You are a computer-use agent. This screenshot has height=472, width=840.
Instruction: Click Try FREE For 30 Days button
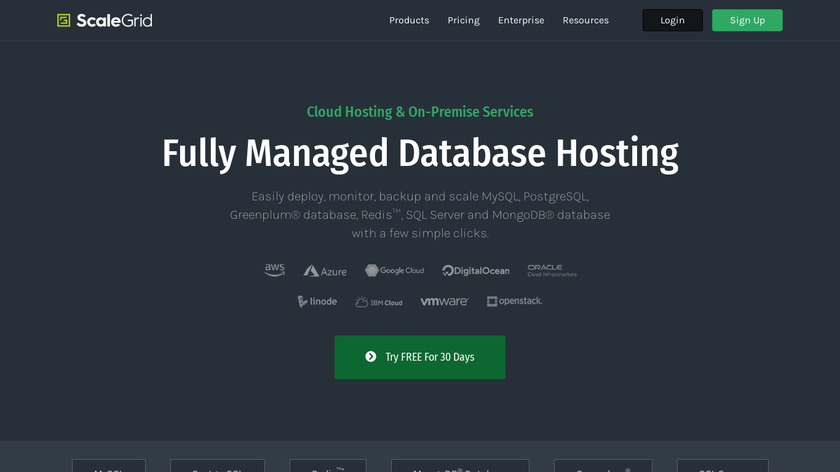point(419,357)
